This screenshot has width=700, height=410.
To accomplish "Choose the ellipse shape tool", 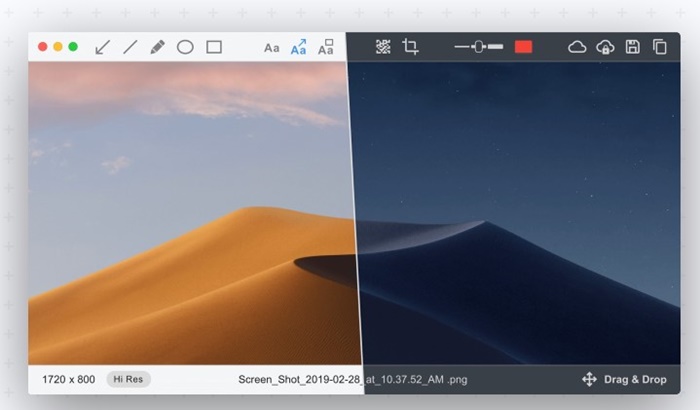I will 185,47.
